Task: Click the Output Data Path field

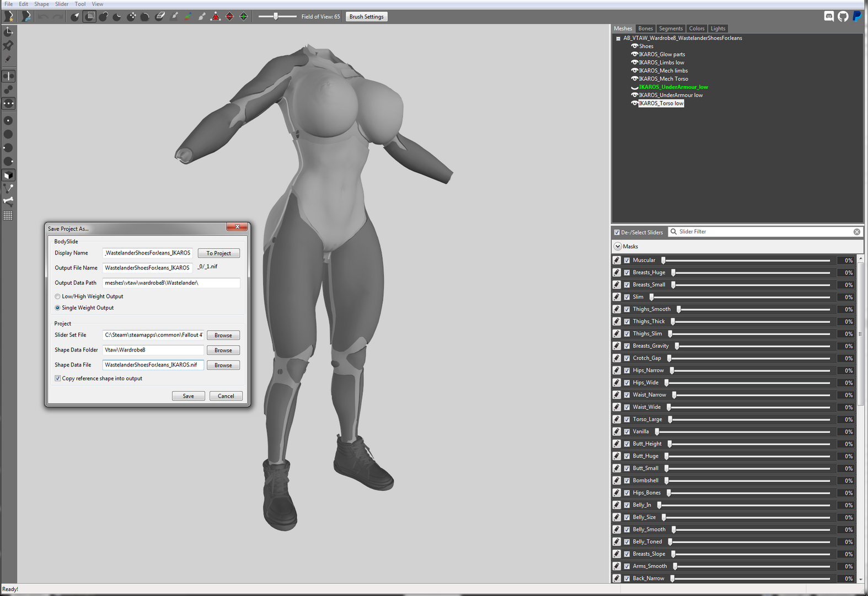Action: 171,283
